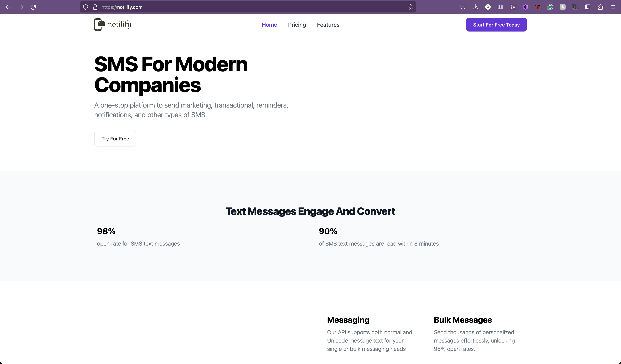Select the Home navigation menu item

(x=269, y=25)
